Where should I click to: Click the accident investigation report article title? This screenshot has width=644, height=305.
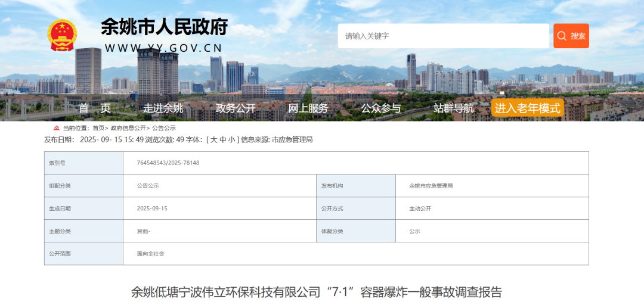click(x=316, y=292)
